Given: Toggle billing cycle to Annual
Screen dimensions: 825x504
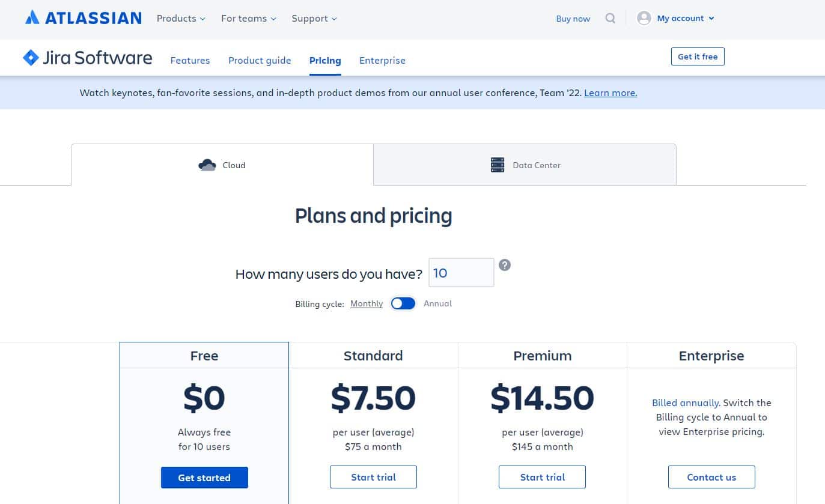Looking at the screenshot, I should [x=403, y=303].
